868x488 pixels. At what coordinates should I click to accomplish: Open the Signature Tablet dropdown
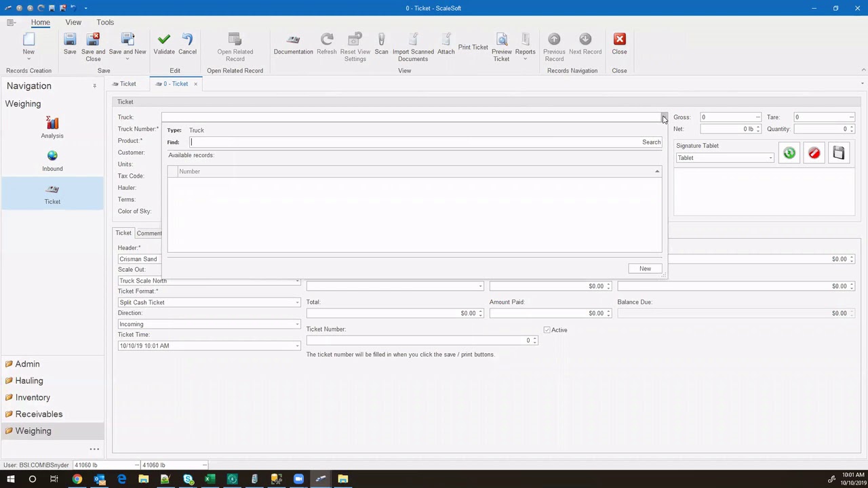point(770,158)
